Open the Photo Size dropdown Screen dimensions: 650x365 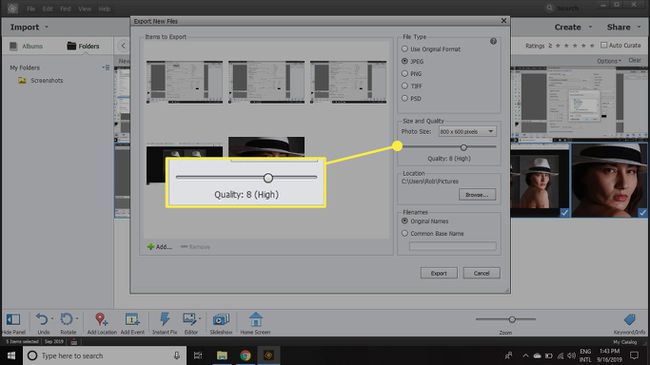(x=467, y=131)
